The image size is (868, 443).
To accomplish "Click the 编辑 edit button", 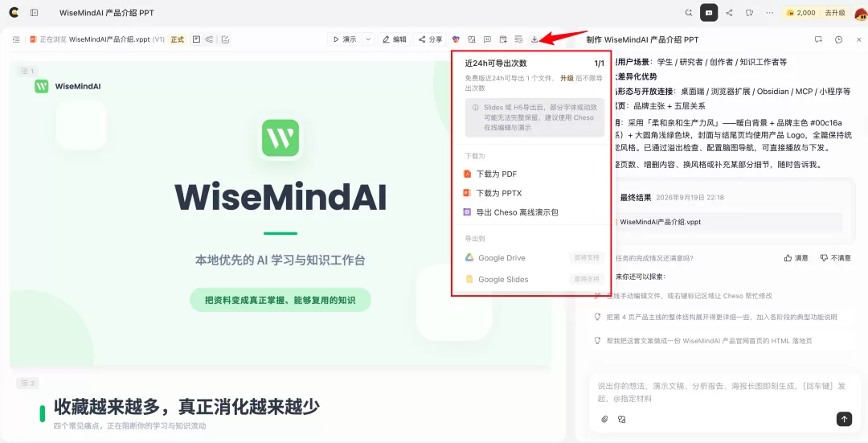I will (x=395, y=39).
